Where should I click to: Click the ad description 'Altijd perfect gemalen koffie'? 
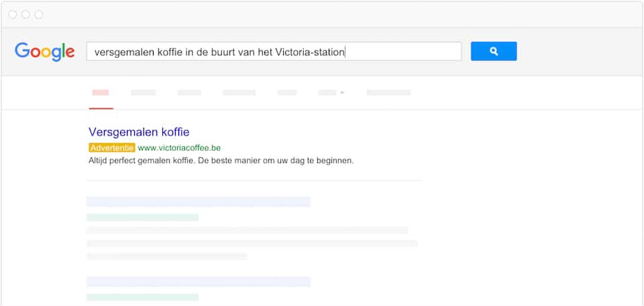pyautogui.click(x=142, y=160)
